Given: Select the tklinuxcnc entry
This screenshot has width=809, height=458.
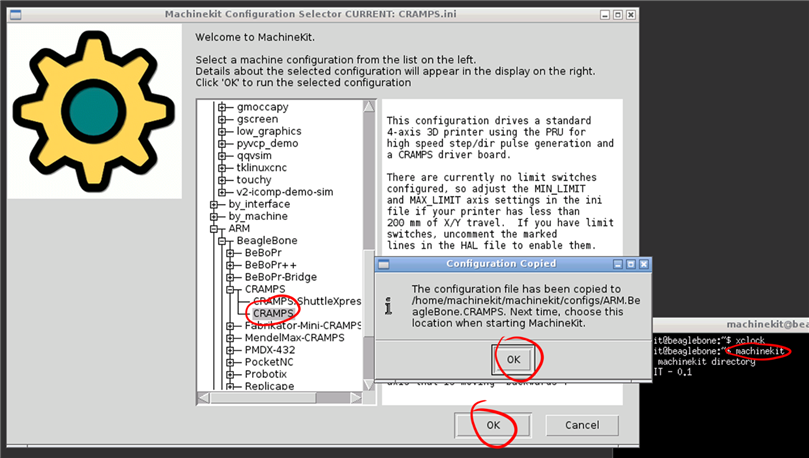Looking at the screenshot, I should [x=262, y=168].
